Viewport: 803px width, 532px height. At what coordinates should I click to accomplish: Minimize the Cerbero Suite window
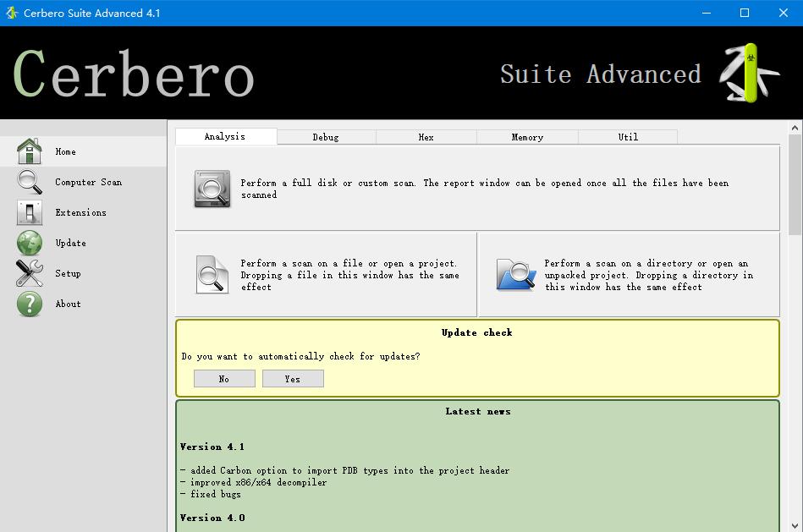707,13
